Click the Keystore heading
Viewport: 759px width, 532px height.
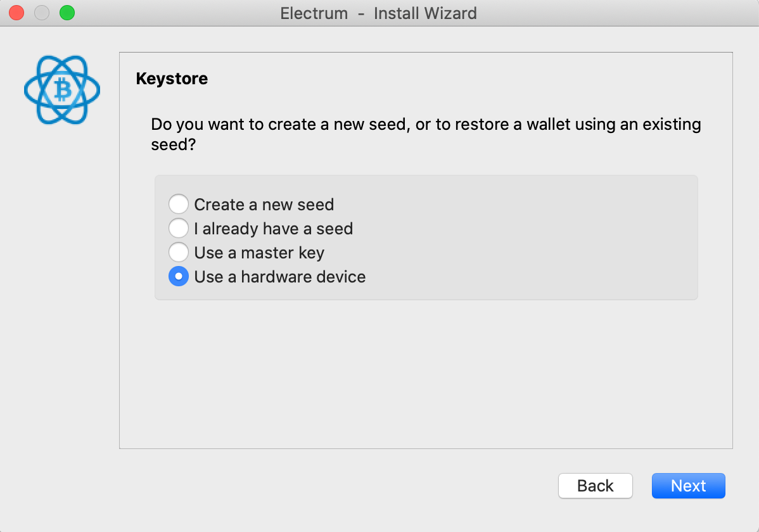pyautogui.click(x=172, y=79)
